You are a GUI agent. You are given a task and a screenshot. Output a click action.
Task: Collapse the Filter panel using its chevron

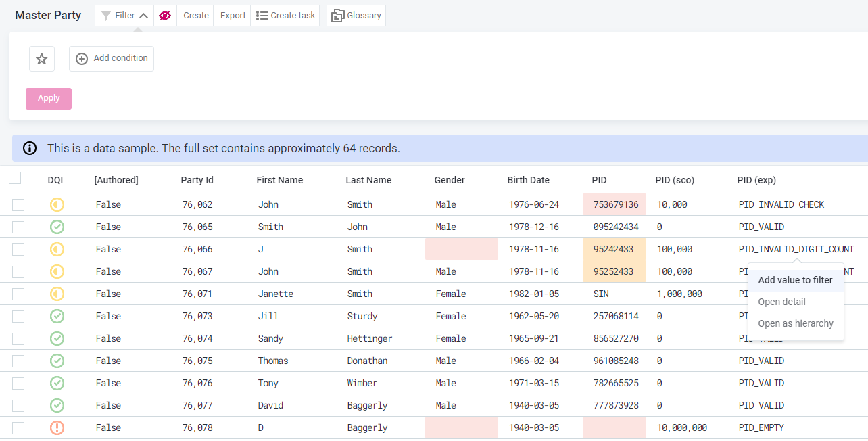pyautogui.click(x=144, y=16)
